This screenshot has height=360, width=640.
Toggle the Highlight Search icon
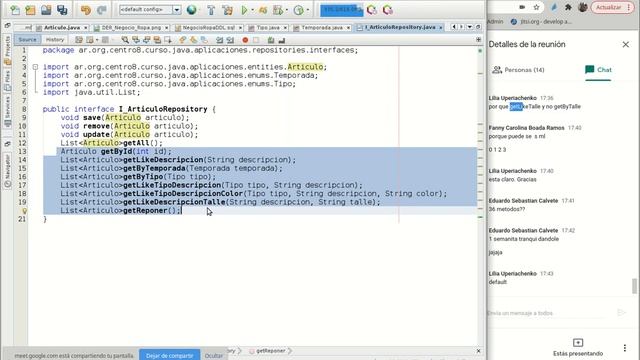click(x=157, y=40)
